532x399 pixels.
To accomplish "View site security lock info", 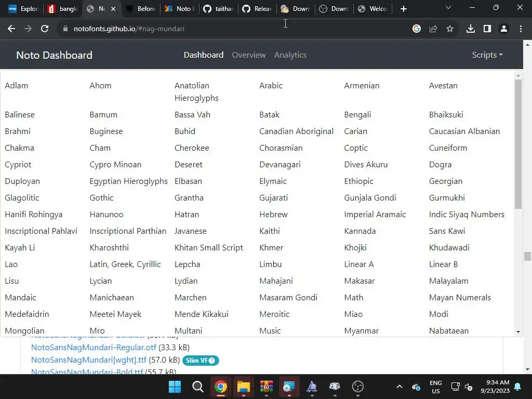I will tap(65, 29).
